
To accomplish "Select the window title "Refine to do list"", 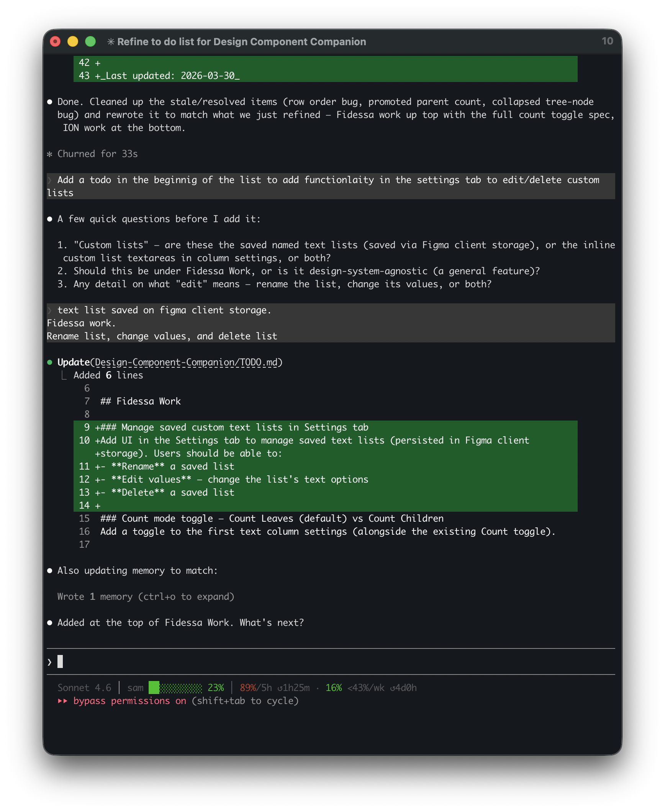I will (x=241, y=41).
